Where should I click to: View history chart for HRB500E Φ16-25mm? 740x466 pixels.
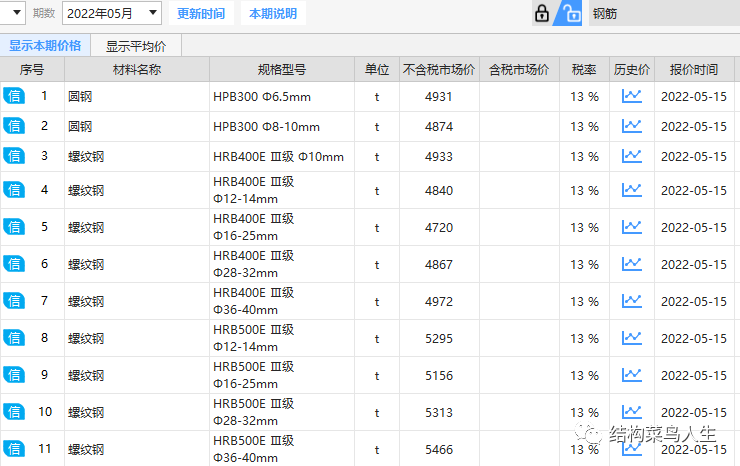click(631, 375)
